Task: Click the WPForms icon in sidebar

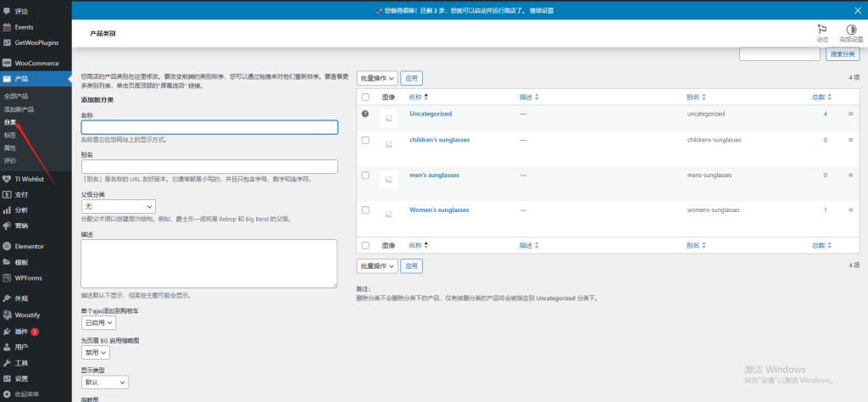Action: pyautogui.click(x=7, y=278)
